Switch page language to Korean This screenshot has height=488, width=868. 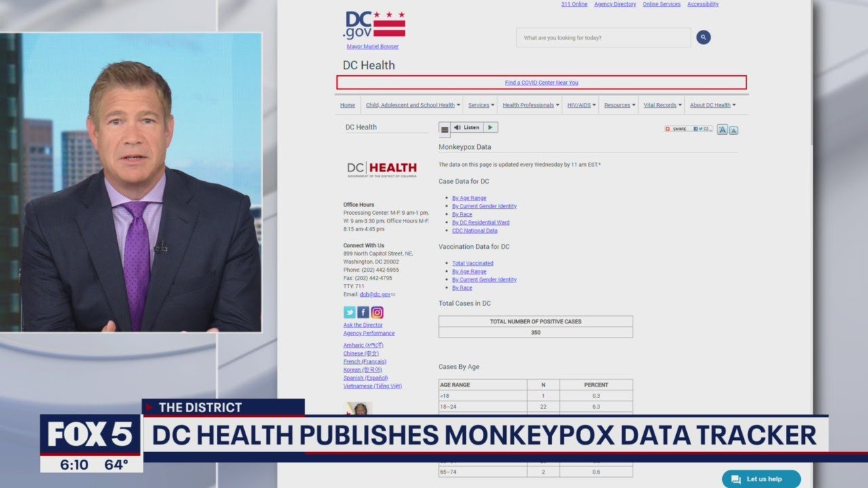click(x=362, y=370)
